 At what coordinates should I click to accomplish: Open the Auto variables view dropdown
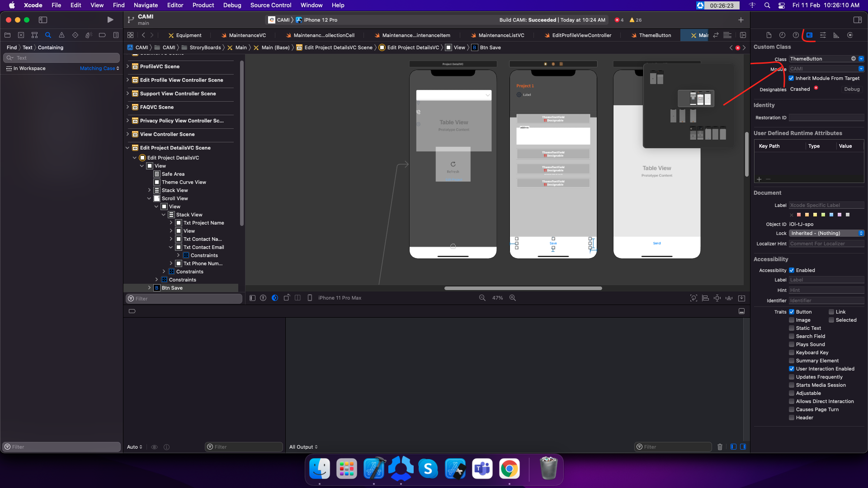coord(135,447)
